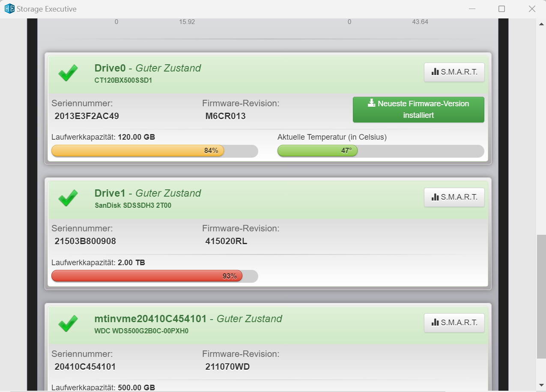Viewport: 546px width, 392px height.
Task: Click the mtinvme20410C454101 drive title
Action: coord(150,319)
